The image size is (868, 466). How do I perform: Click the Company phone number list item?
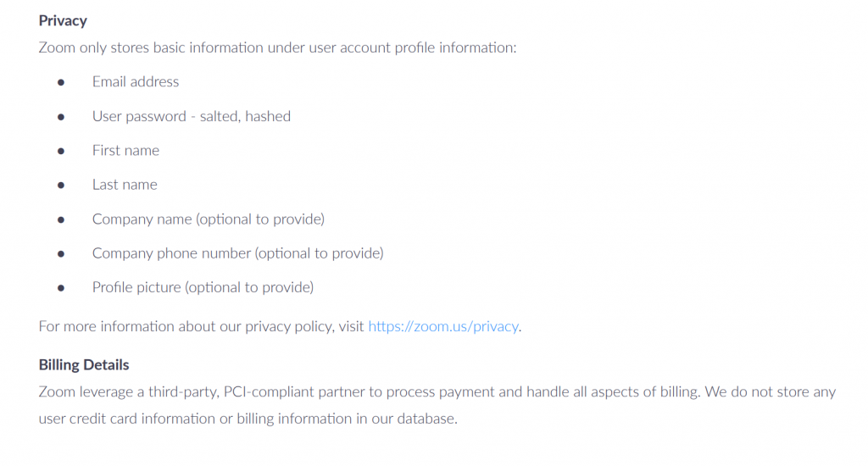[x=237, y=253]
